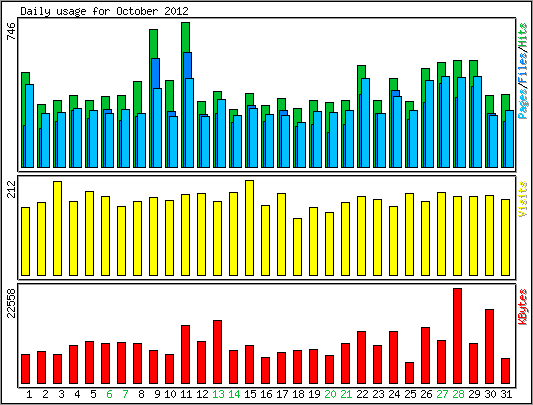Click the cyan pages bar for day 22

tap(365, 123)
